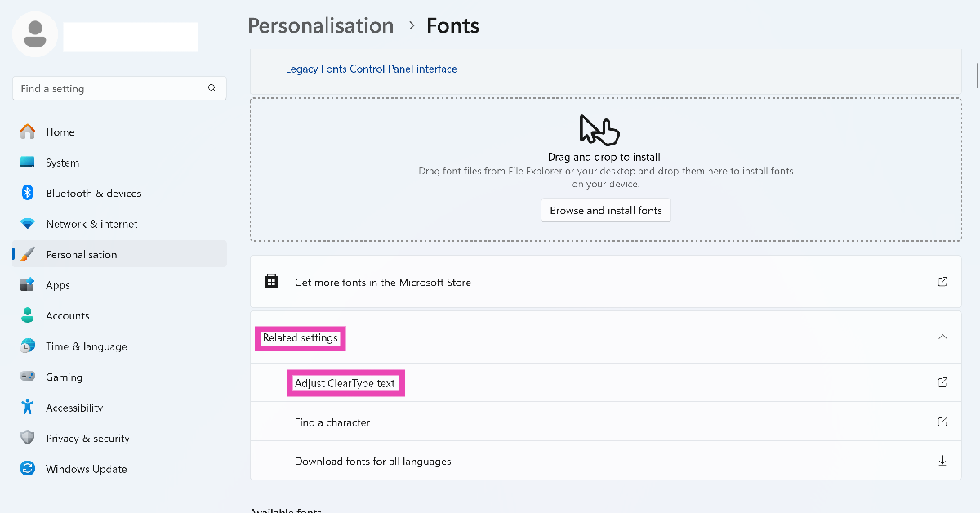Open the Legacy Fonts Control Panel interface link
Image resolution: width=980 pixels, height=513 pixels.
pos(371,69)
